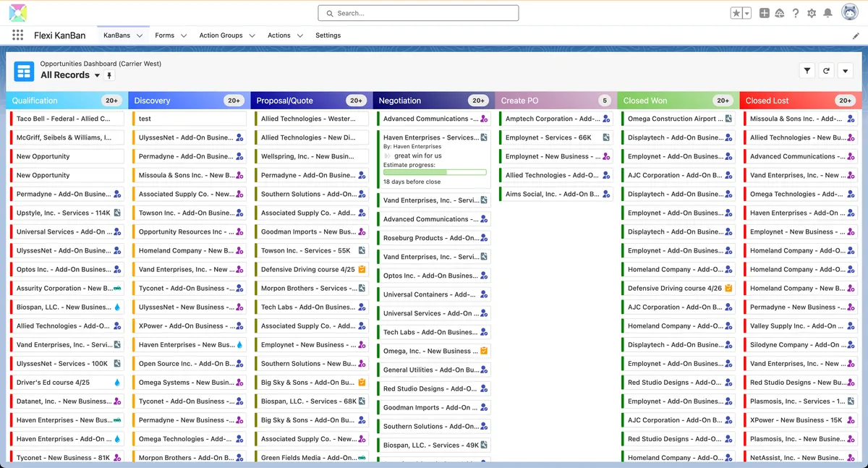Select the Green Fields Media - Add-On card

click(311, 457)
